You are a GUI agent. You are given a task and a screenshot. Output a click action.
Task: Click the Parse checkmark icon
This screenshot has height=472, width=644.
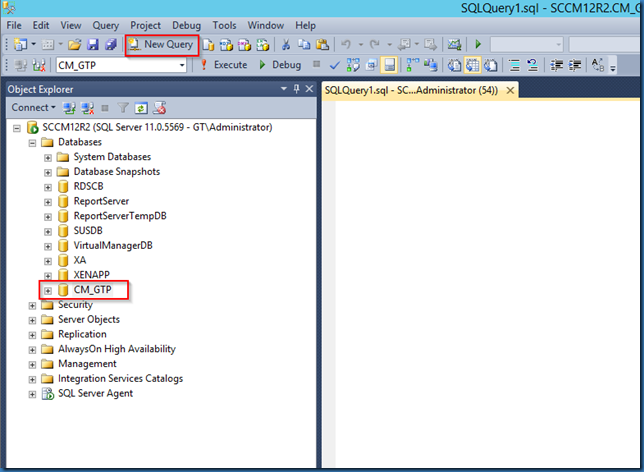tap(335, 65)
